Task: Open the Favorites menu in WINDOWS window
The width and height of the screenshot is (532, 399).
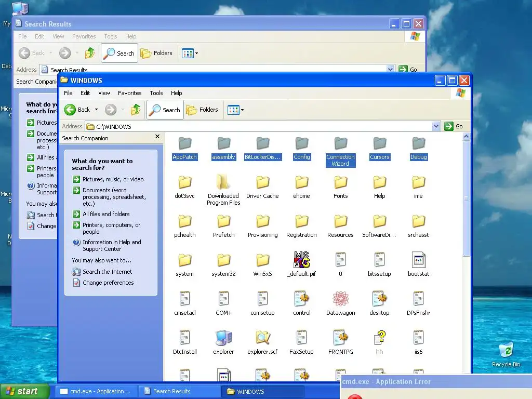Action: [x=129, y=93]
